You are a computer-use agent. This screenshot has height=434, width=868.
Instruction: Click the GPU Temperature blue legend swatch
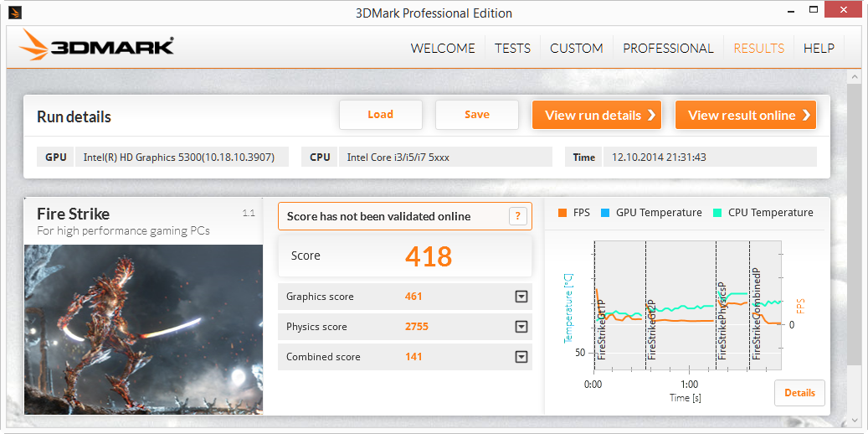[605, 213]
